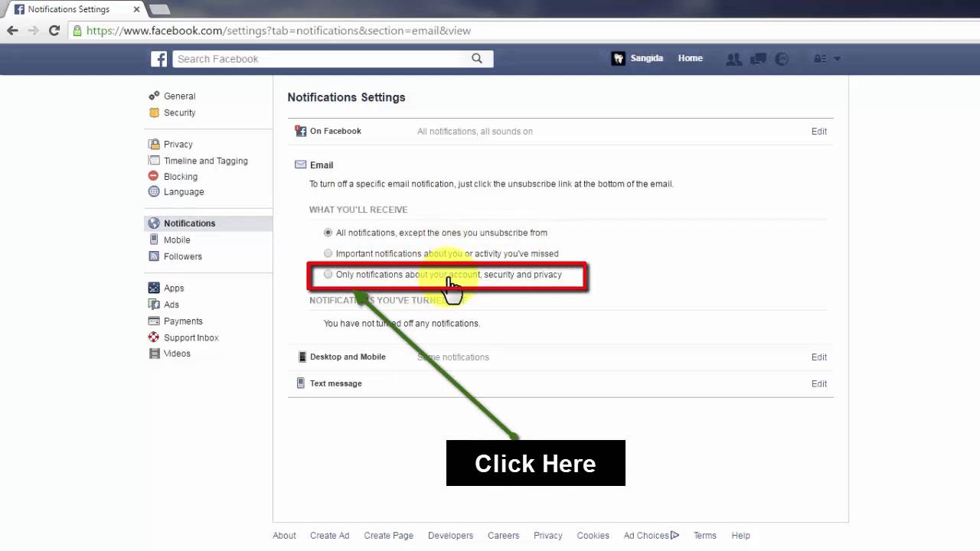This screenshot has width=980, height=551.
Task: Open Support Inbox
Action: click(191, 337)
